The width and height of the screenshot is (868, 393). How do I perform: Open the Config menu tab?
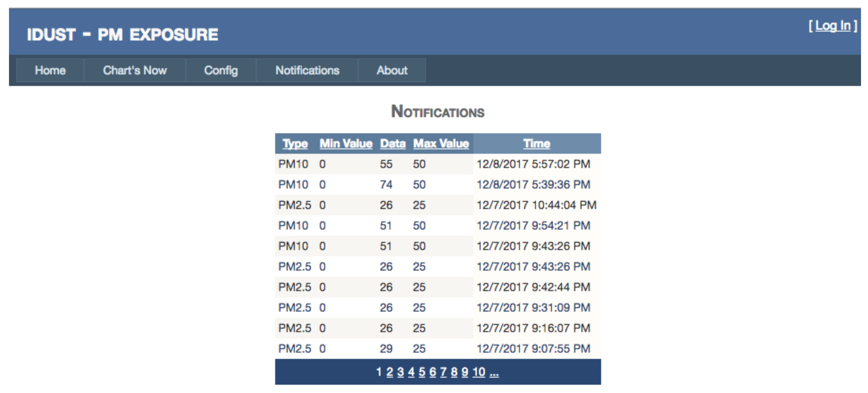pos(221,70)
